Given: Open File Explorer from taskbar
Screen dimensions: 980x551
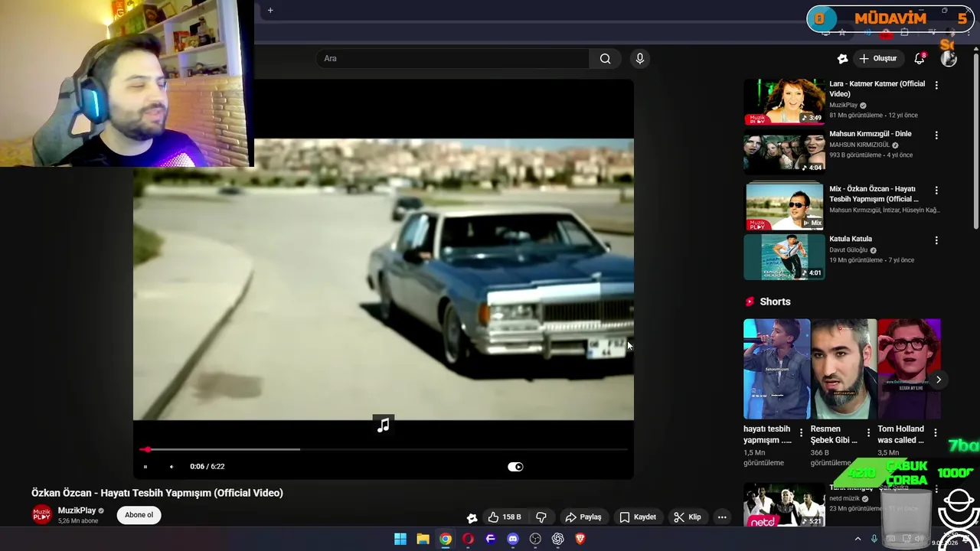Looking at the screenshot, I should 423,539.
